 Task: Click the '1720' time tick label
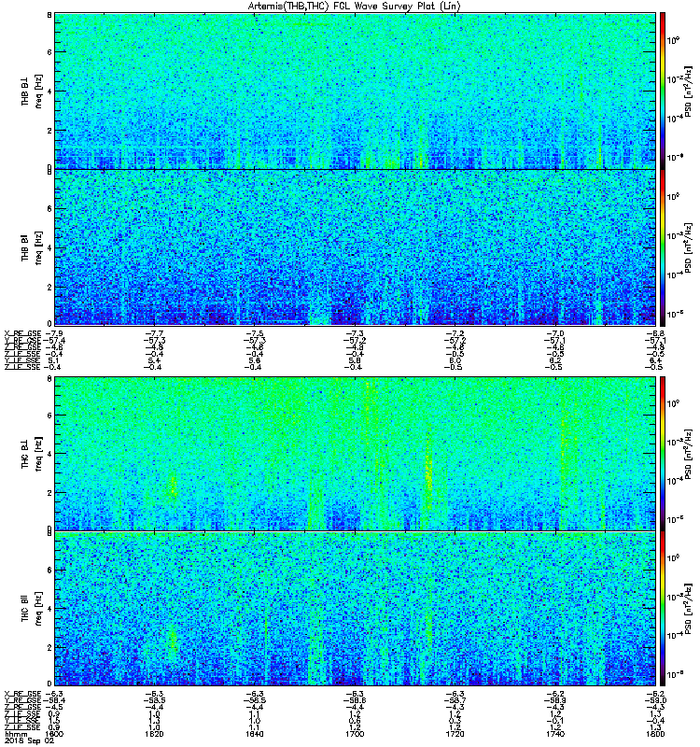[455, 734]
